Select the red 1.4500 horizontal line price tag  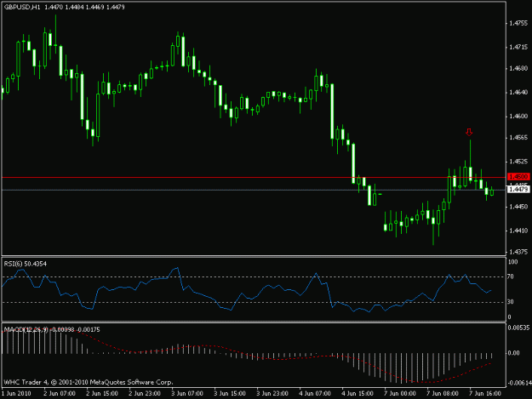[518, 177]
